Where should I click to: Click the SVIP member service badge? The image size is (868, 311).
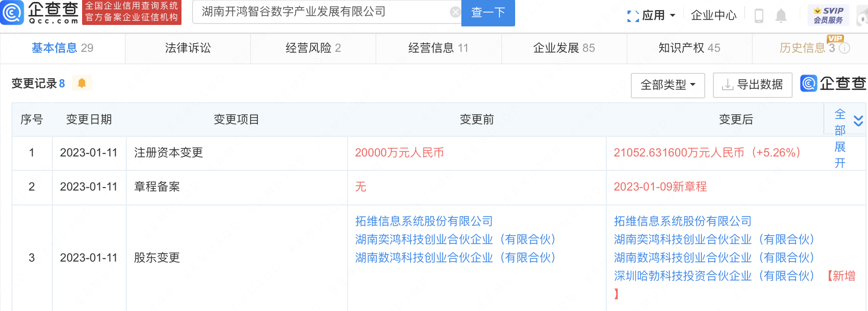(828, 15)
